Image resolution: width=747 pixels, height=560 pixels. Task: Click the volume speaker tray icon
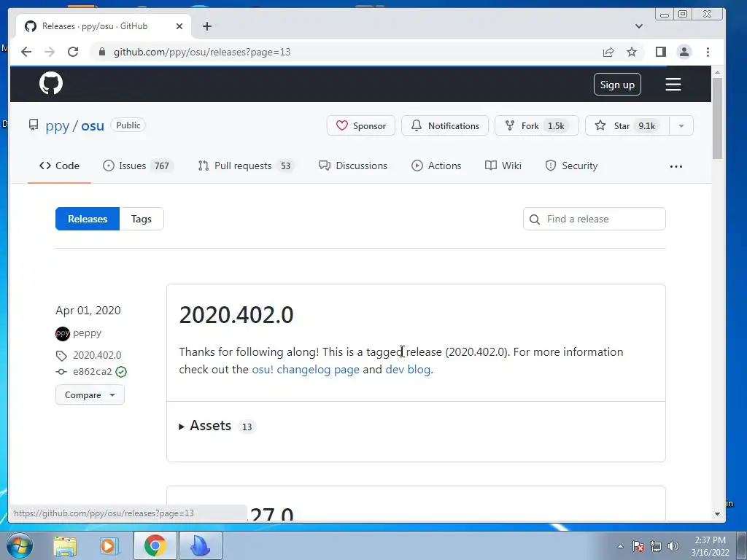[x=673, y=546]
